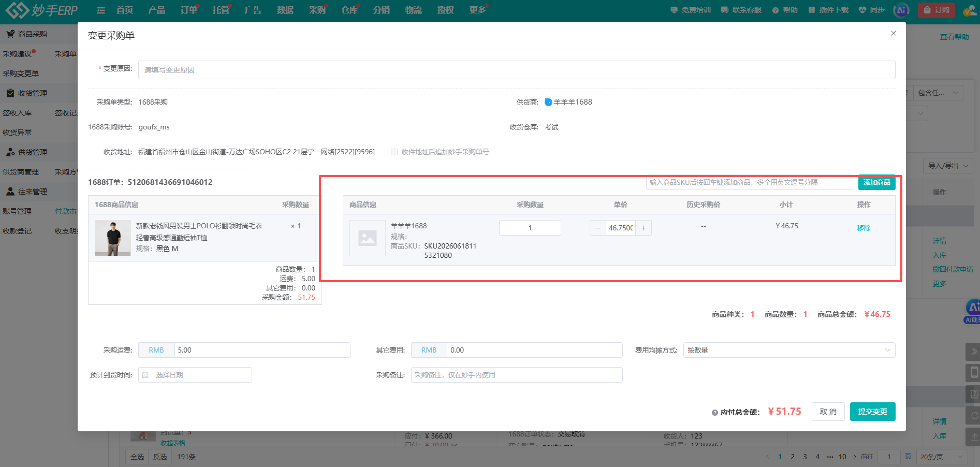The height and width of the screenshot is (467, 980).
Task: Click the POLO shirt product thumbnail
Action: [113, 238]
